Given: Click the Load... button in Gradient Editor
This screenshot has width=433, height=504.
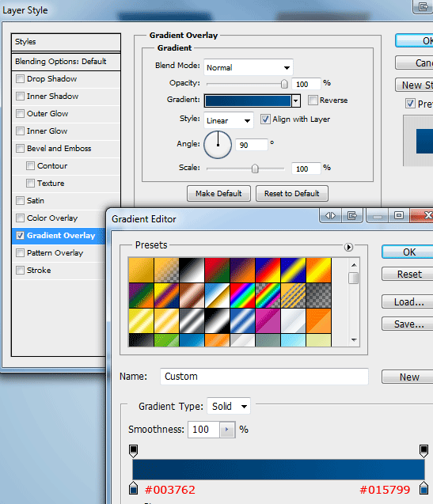Looking at the screenshot, I should click(408, 301).
